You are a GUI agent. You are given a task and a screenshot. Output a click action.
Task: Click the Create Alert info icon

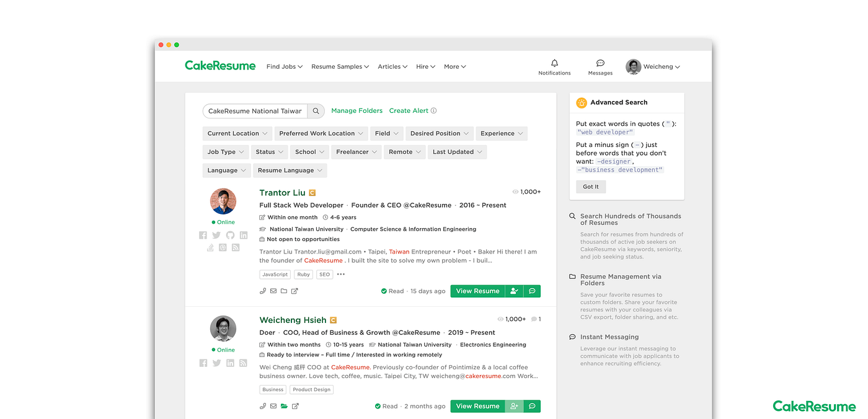coord(433,111)
